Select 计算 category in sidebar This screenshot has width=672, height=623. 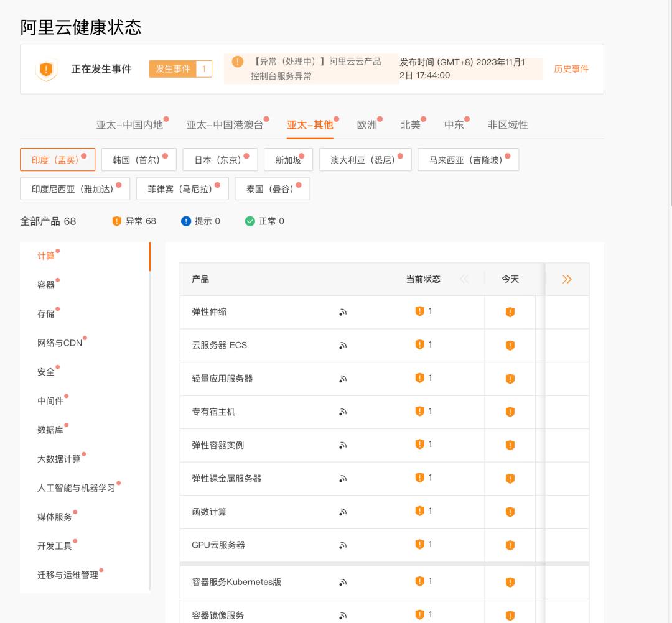46,256
